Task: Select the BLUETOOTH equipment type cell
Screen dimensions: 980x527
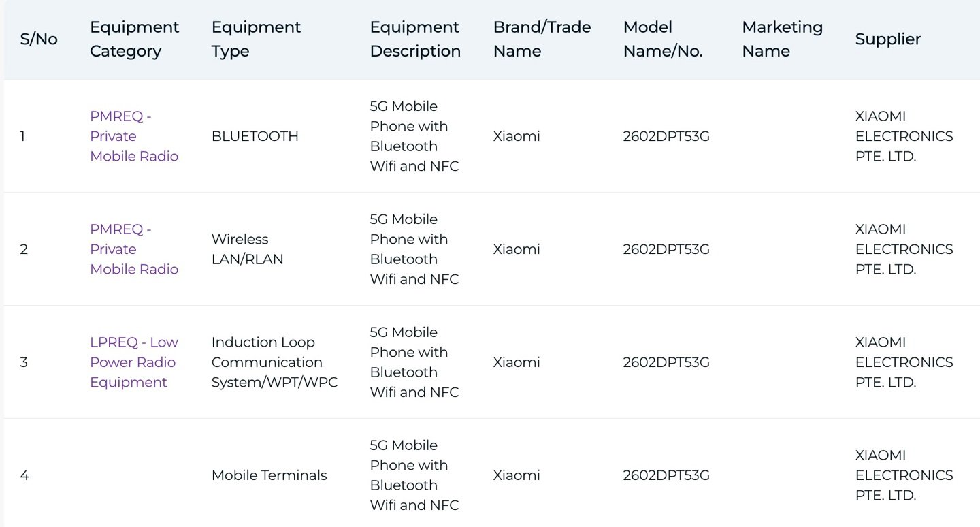Action: [x=255, y=135]
